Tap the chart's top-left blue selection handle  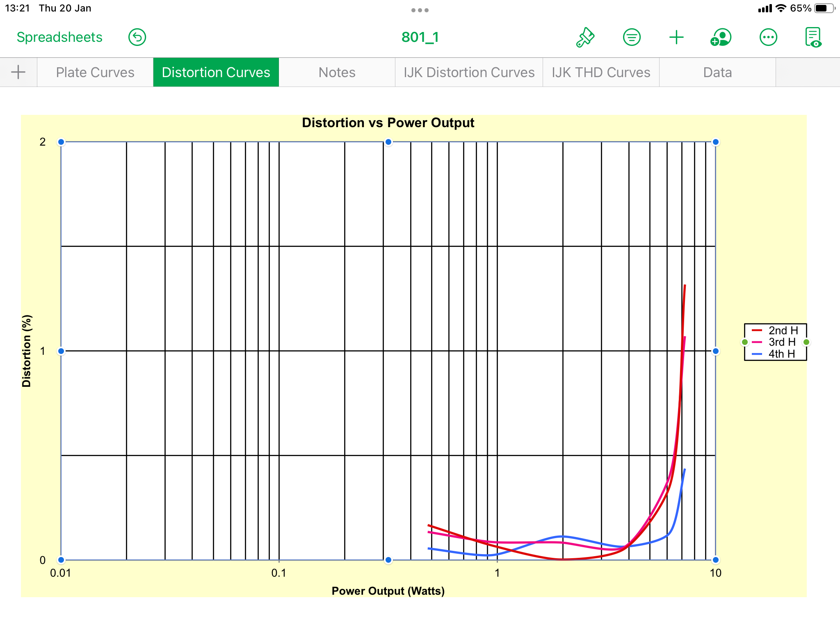[x=61, y=142]
